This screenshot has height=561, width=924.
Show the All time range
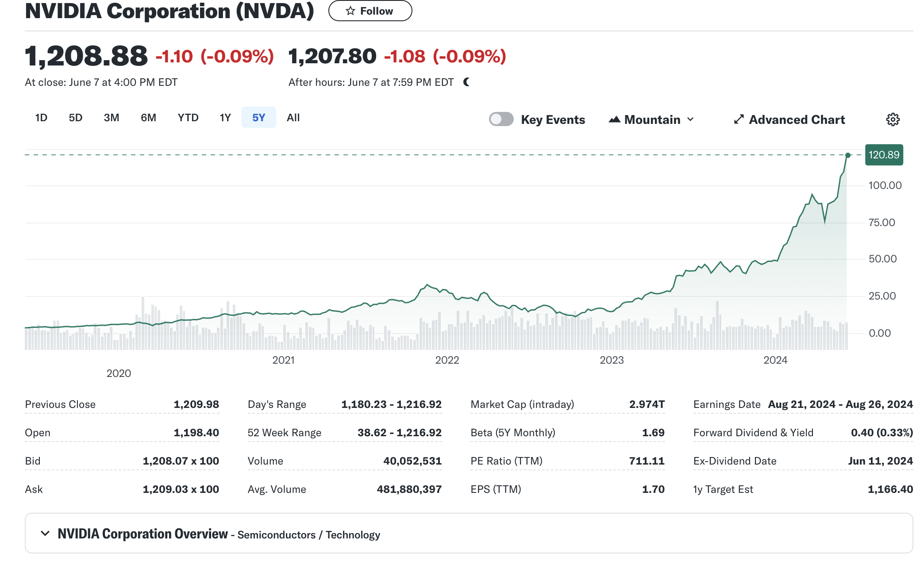coord(293,118)
